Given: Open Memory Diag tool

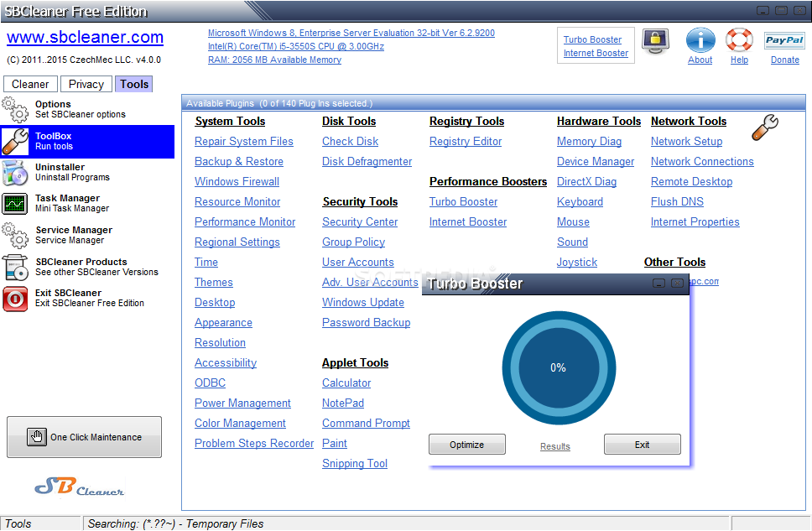Looking at the screenshot, I should pos(590,142).
